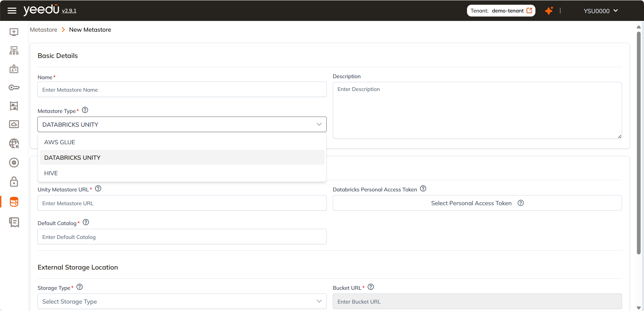Collapse the Metastore Type dropdown
Image resolution: width=644 pixels, height=311 pixels.
click(x=319, y=124)
